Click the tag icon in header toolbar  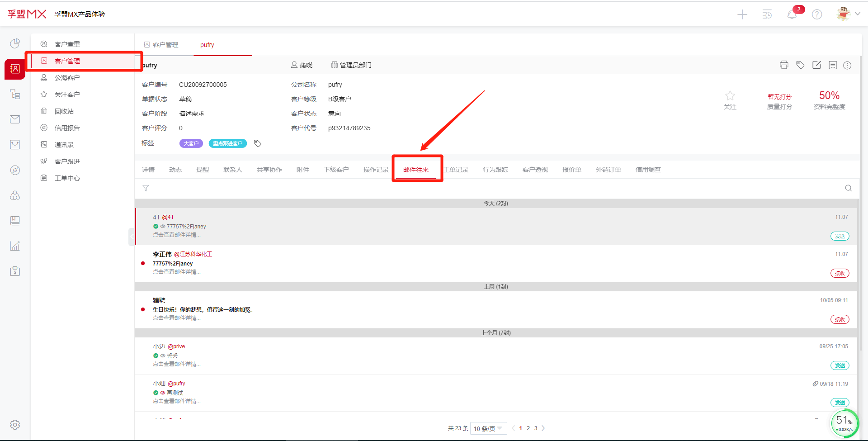(800, 65)
